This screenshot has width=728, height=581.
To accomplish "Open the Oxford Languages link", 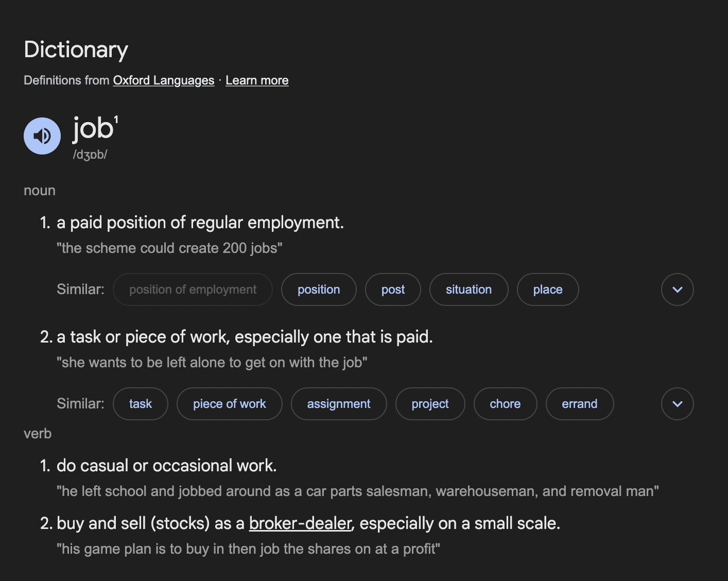I will point(163,80).
